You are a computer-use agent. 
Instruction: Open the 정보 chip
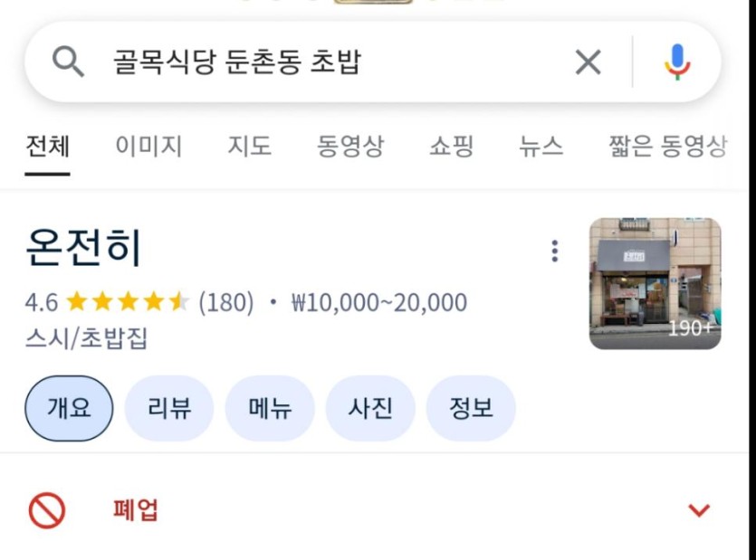click(471, 408)
